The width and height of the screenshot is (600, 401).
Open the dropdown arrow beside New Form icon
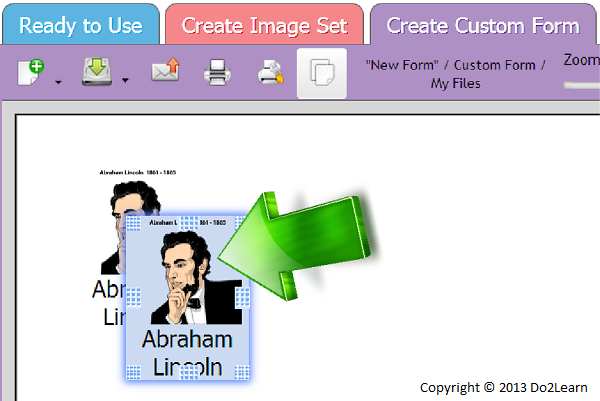pyautogui.click(x=57, y=81)
